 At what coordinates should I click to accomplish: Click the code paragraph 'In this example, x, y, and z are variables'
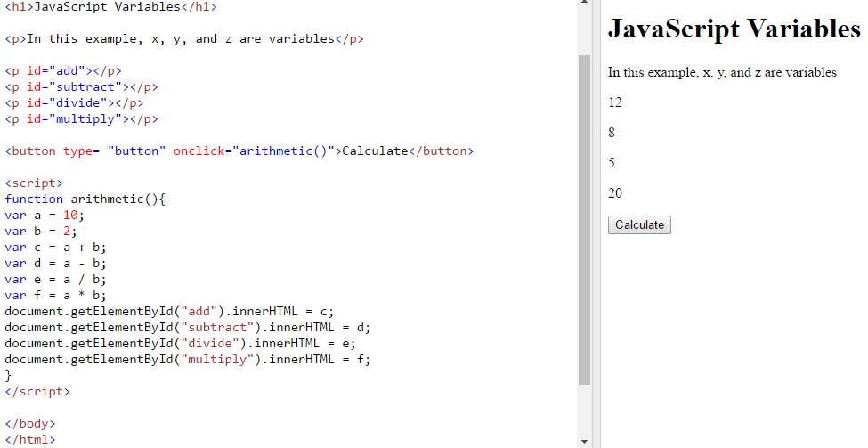click(183, 39)
